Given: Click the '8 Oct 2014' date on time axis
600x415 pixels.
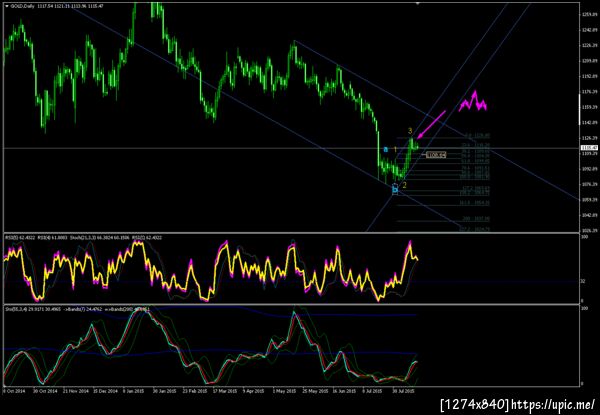Looking at the screenshot, I should click(13, 391).
